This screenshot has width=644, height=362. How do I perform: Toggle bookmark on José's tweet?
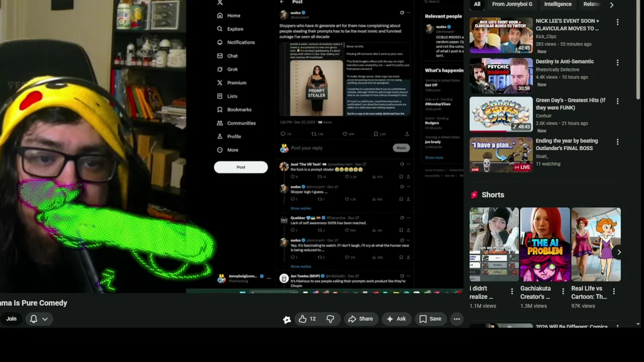[x=401, y=177]
